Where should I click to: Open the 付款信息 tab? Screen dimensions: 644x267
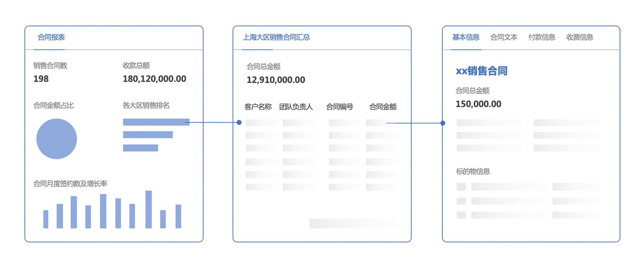click(x=542, y=37)
